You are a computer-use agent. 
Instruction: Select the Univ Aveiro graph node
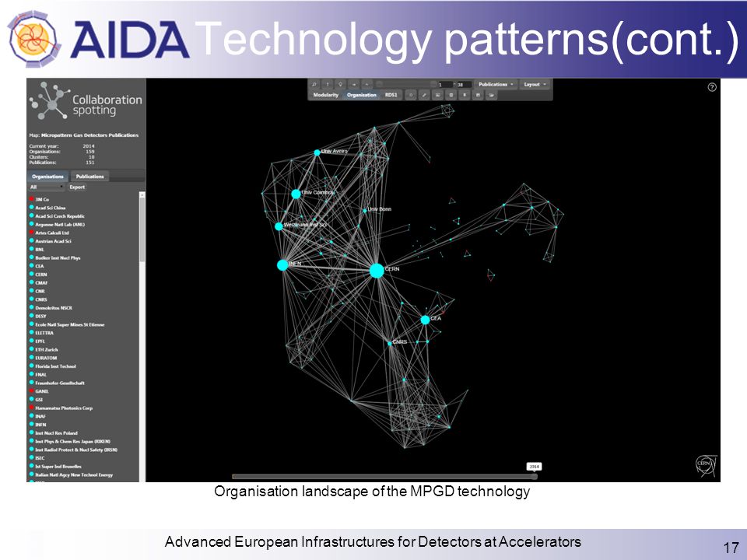(317, 152)
